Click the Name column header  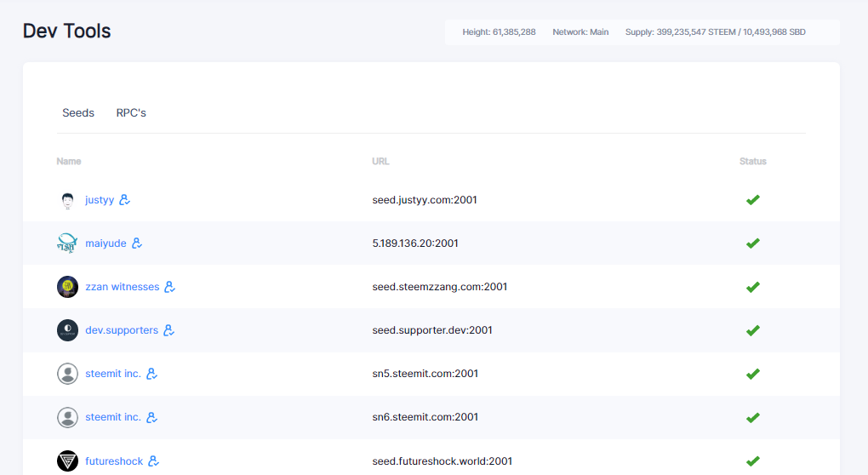69,161
